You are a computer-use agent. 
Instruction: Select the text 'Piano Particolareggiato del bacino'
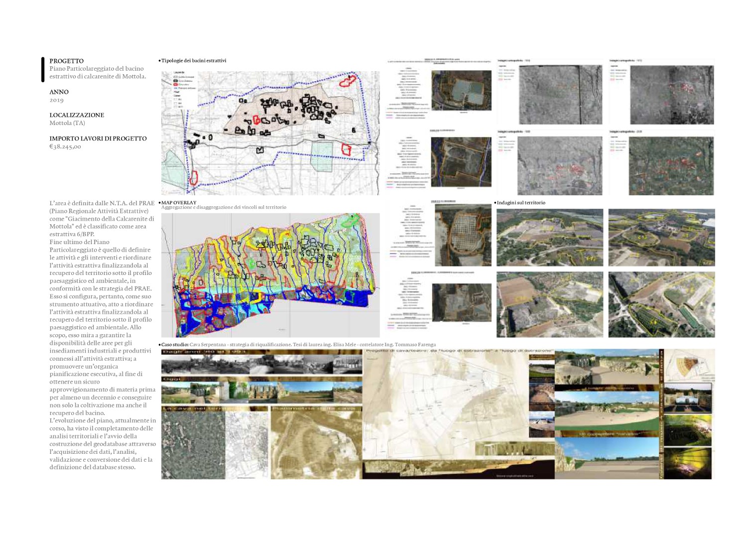point(97,69)
